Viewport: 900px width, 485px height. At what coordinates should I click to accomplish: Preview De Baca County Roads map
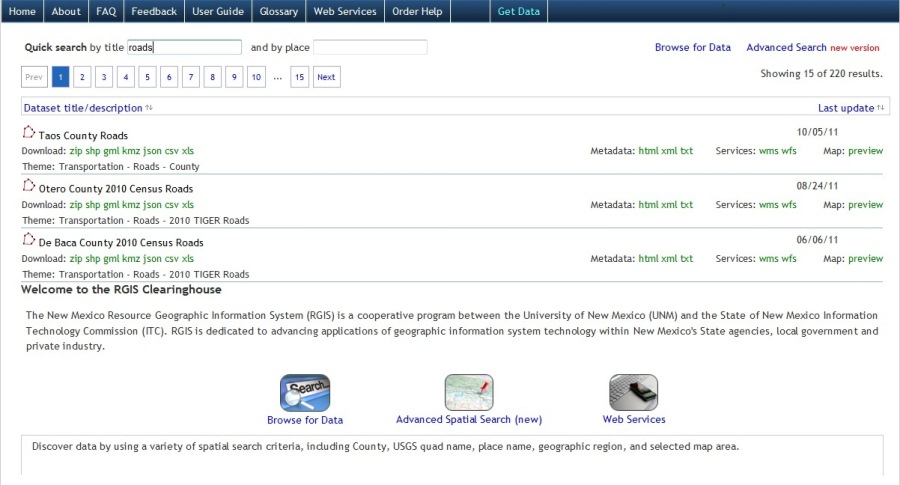pos(866,259)
